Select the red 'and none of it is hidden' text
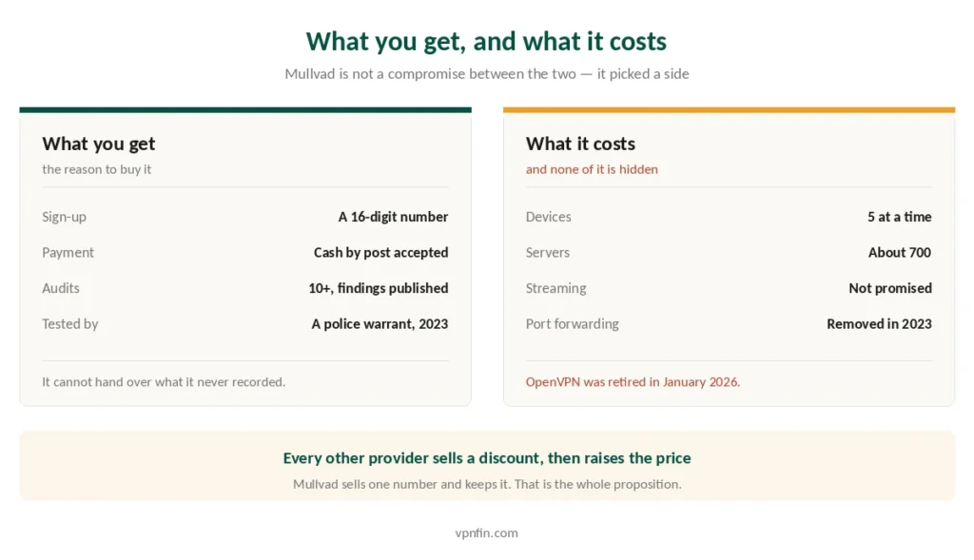Image resolution: width=974 pixels, height=560 pixels. [x=592, y=169]
